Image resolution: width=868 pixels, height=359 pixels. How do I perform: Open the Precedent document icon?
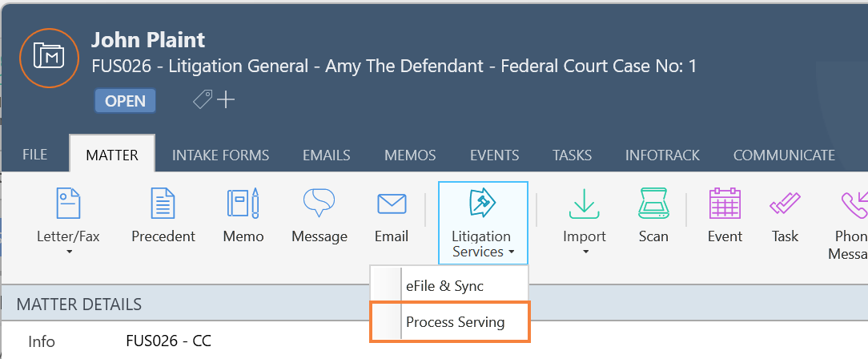[x=163, y=204]
